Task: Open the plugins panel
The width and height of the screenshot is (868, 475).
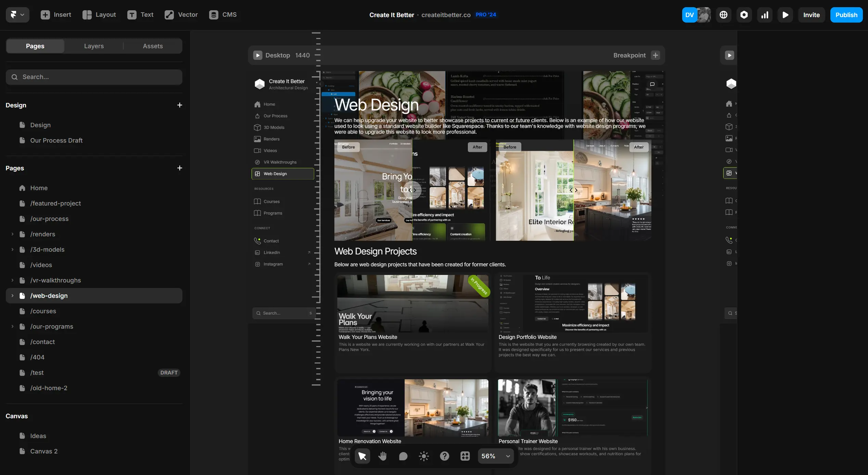Action: click(744, 15)
